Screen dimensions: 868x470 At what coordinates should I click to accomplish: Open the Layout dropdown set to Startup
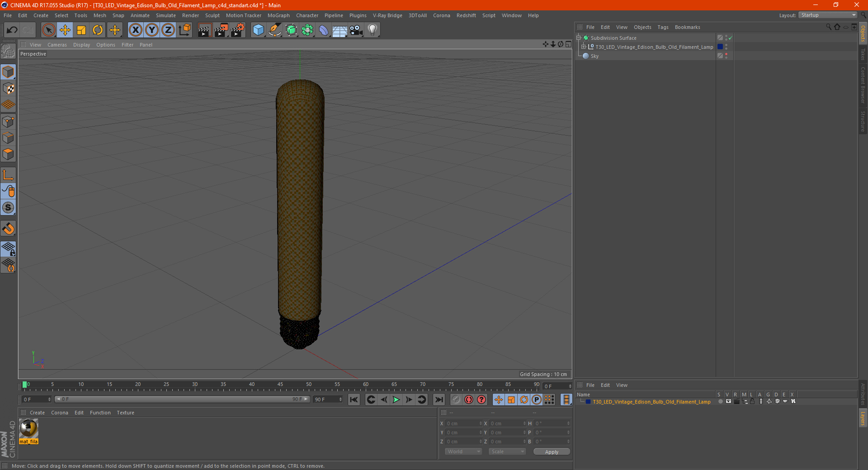(x=828, y=15)
